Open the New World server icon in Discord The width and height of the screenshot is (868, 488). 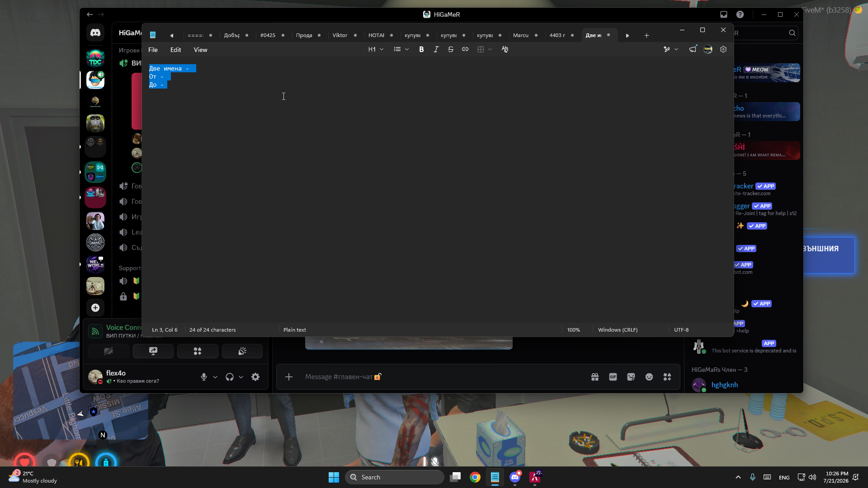[x=95, y=264]
